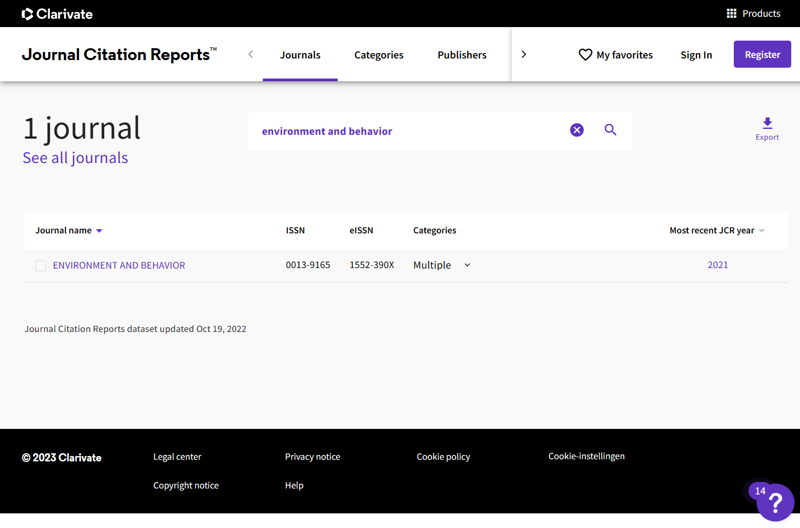Open the help question mark bubble
The height and width of the screenshot is (528, 800).
tap(775, 502)
